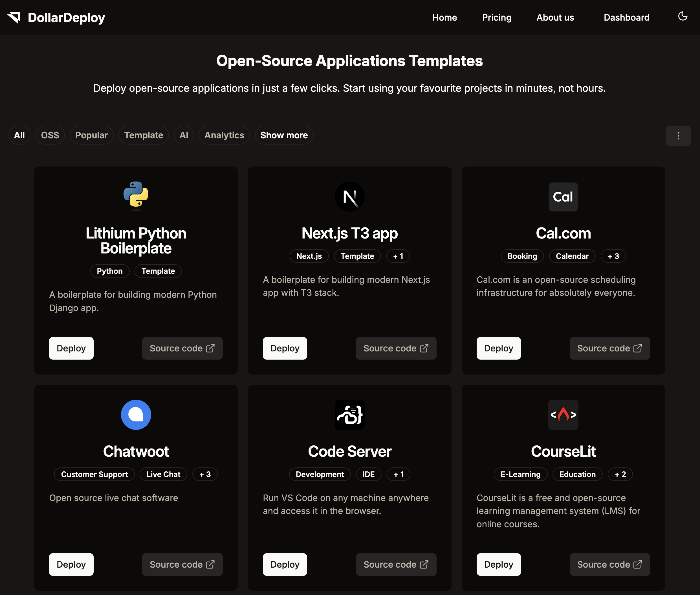Filter templates by Analytics
The image size is (700, 595).
tap(224, 135)
